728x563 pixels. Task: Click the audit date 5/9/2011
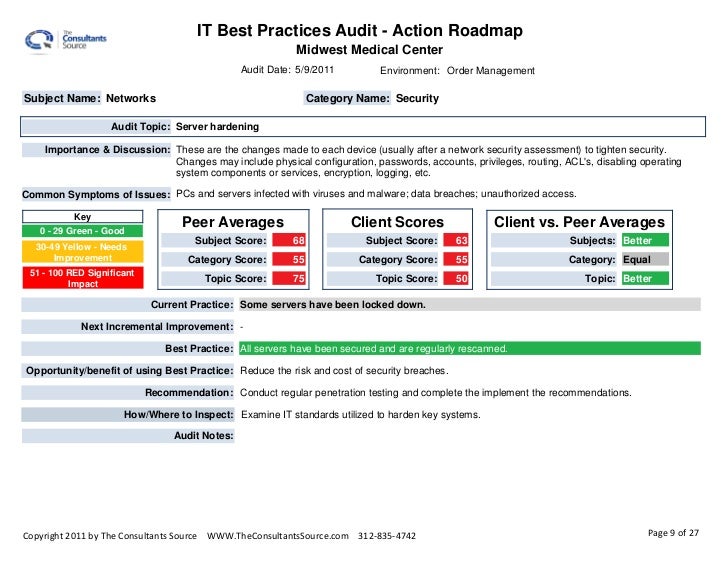[x=314, y=70]
